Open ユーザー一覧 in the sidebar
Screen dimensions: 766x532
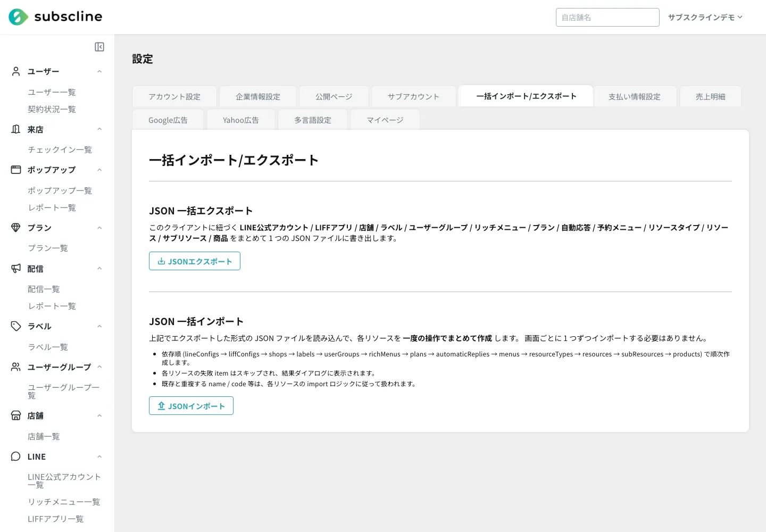52,92
